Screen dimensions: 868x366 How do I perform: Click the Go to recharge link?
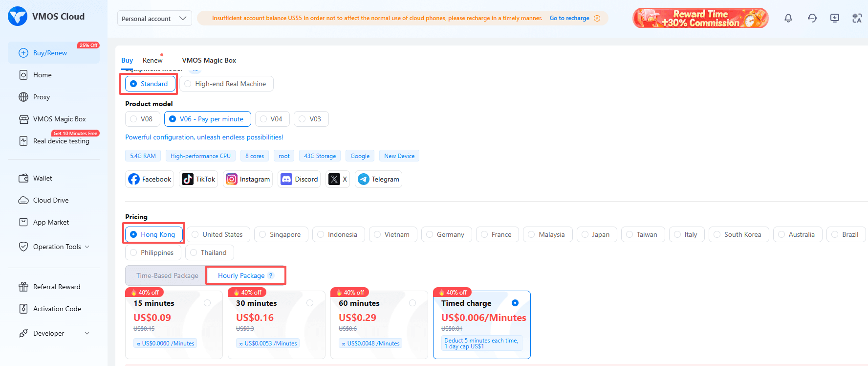pos(569,18)
